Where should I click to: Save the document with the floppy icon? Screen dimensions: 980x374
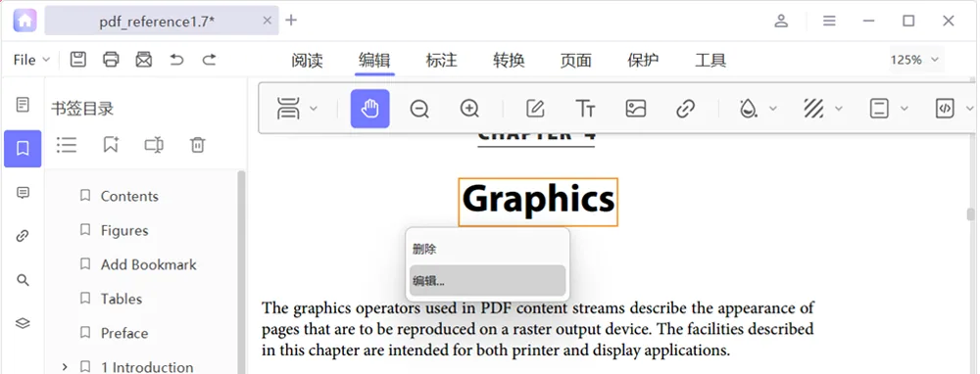click(78, 60)
